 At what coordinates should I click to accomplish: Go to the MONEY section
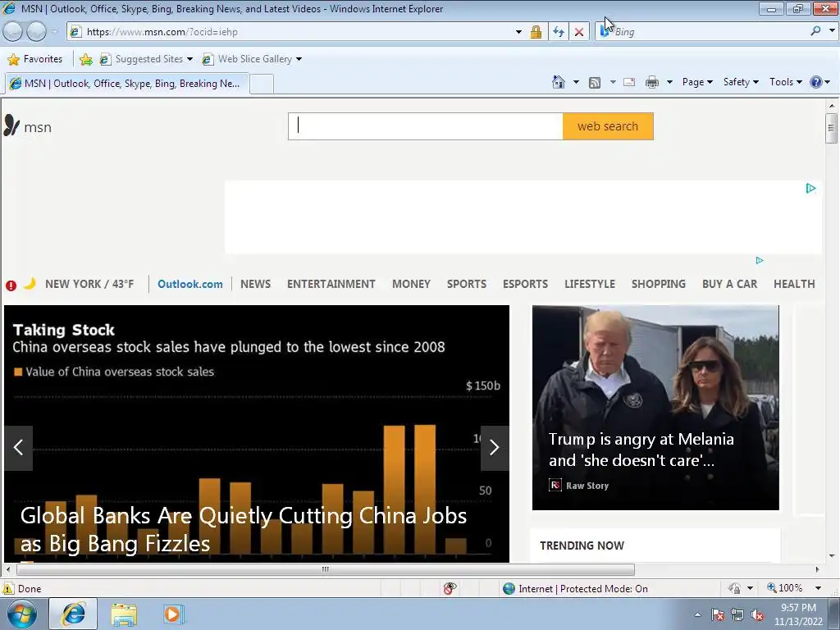[412, 284]
